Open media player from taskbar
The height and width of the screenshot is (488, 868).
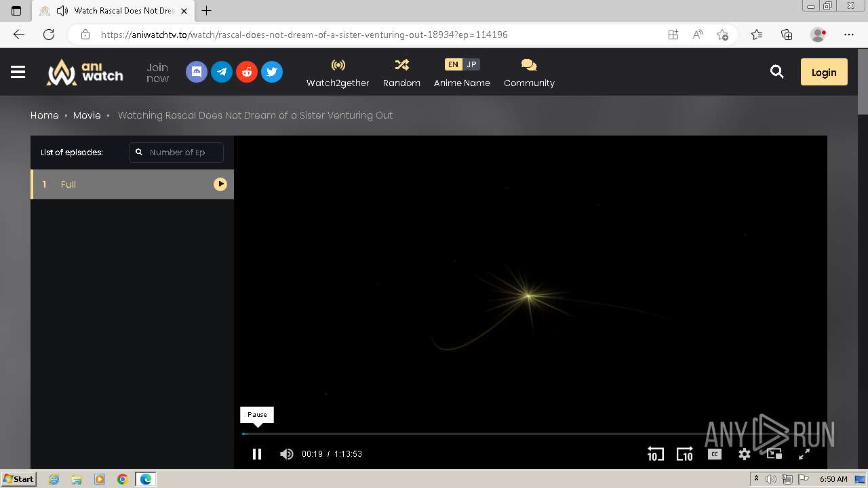(100, 479)
